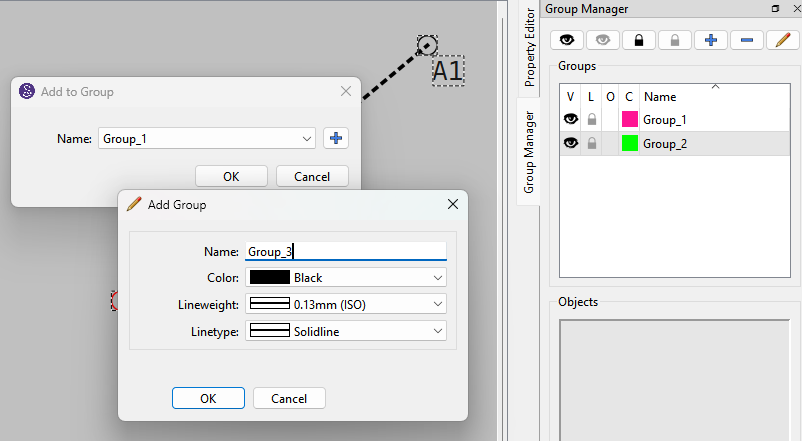This screenshot has width=802, height=441.
Task: Click the show all groups eye icon
Action: pyautogui.click(x=567, y=40)
